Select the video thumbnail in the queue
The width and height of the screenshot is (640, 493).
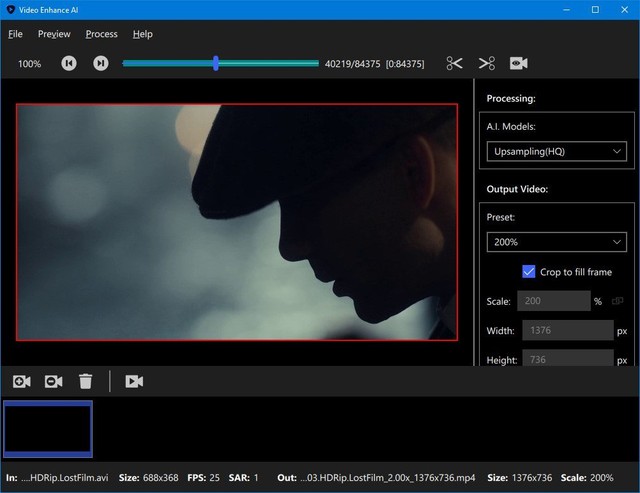pos(48,428)
